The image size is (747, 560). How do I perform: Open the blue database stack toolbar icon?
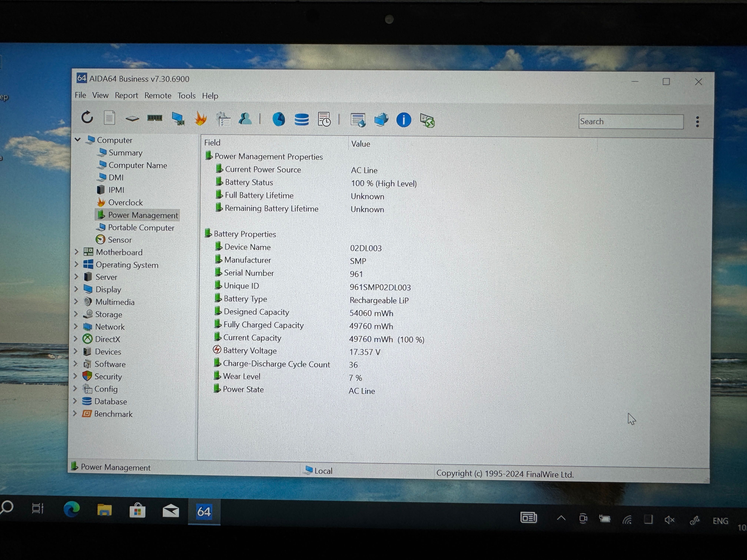tap(301, 119)
